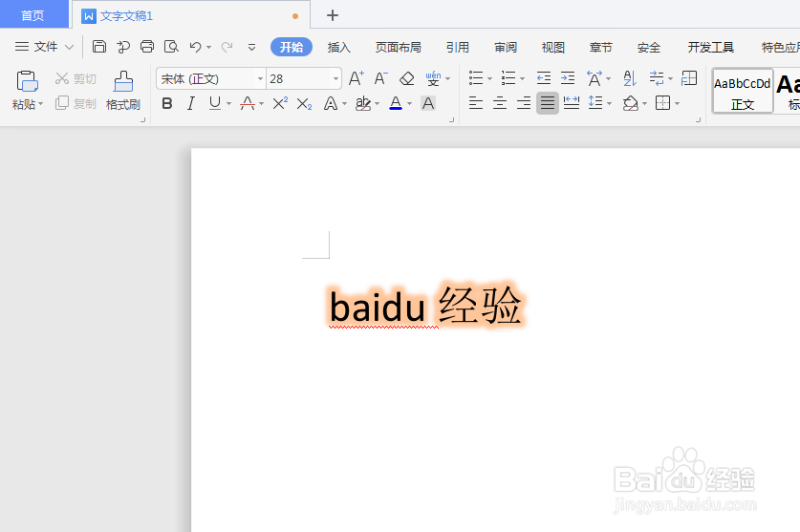Open paragraph dialog launcher corner arrow
This screenshot has width=800, height=532.
pos(698,120)
